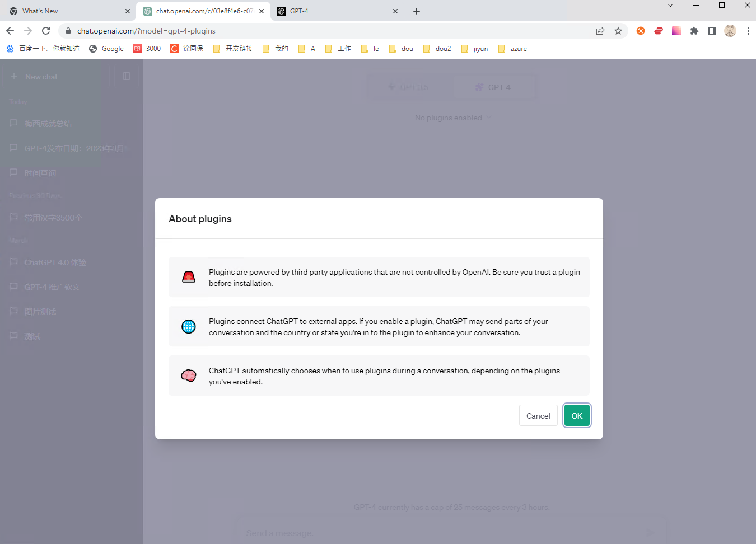Click the brain icon in dialog
This screenshot has height=544, width=756.
(x=189, y=376)
